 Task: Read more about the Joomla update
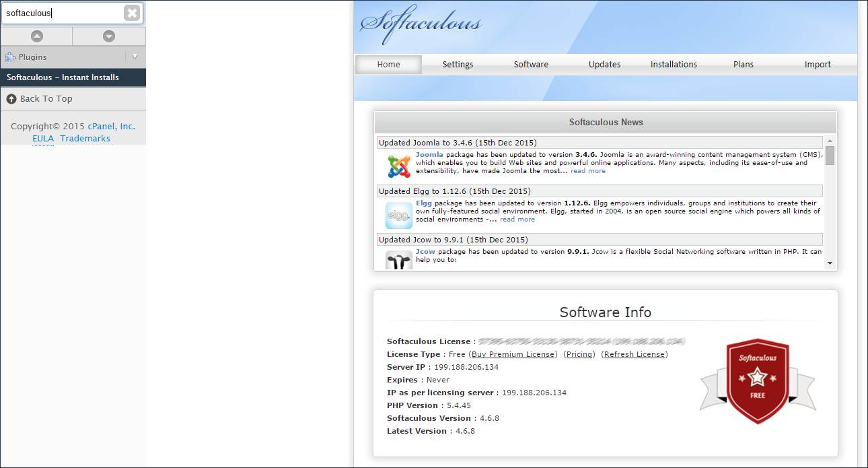pos(588,171)
